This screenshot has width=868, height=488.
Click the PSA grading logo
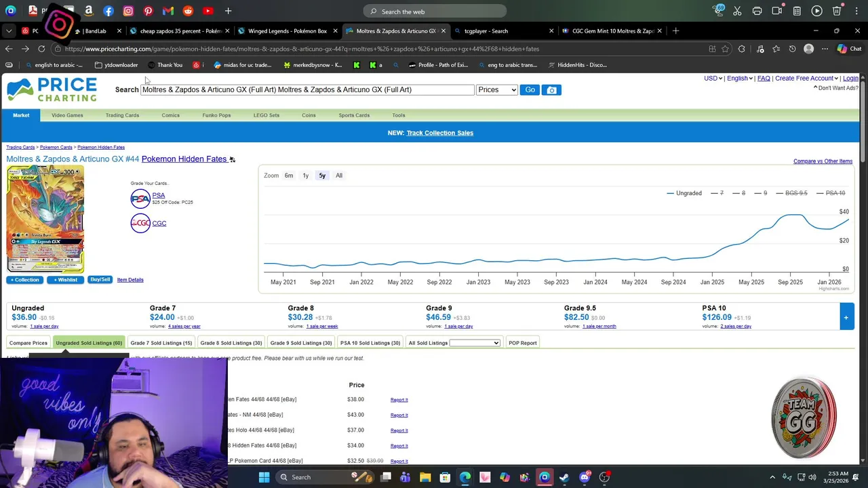(140, 198)
